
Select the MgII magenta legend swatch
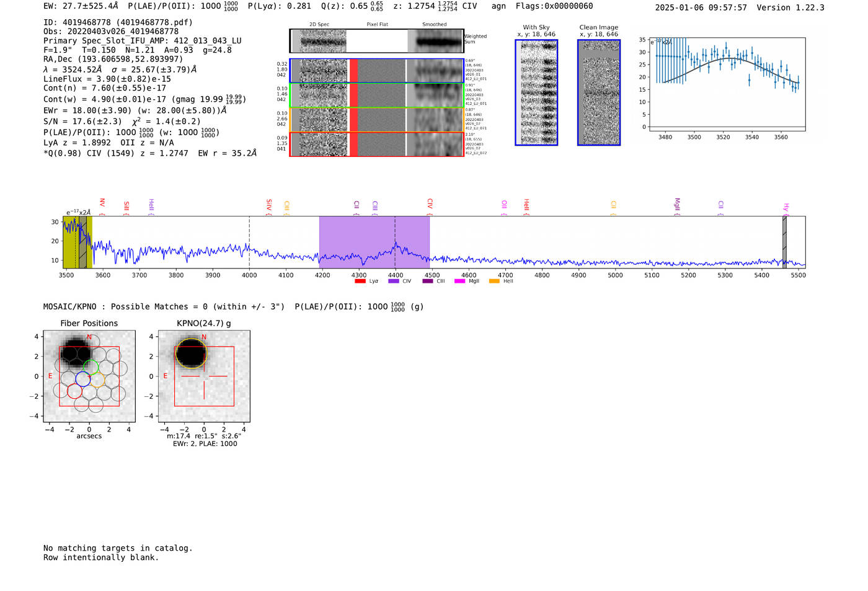tap(459, 281)
